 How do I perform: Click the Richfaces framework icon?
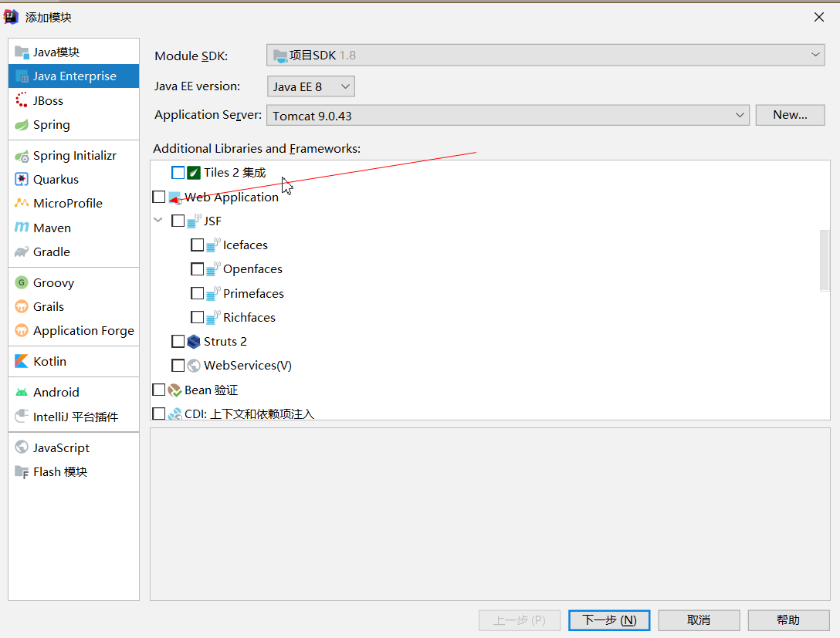coord(212,317)
